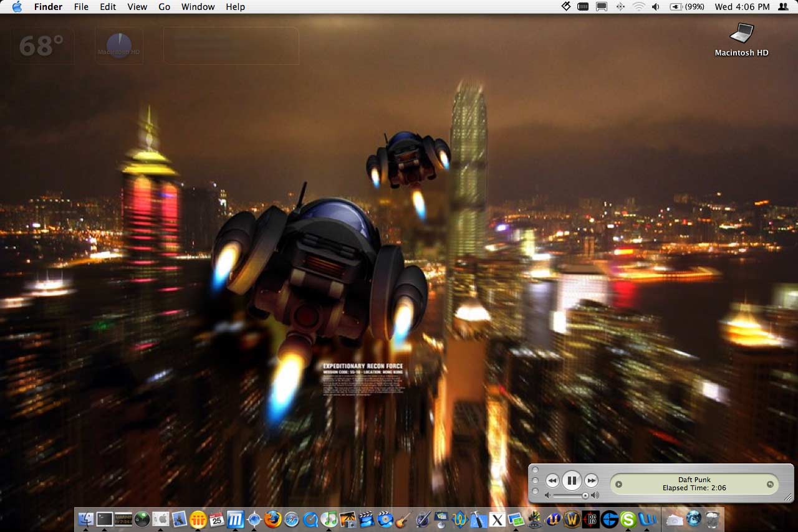Viewport: 798px width, 532px height.
Task: Open iMovie from the Dock
Action: pyautogui.click(x=367, y=519)
